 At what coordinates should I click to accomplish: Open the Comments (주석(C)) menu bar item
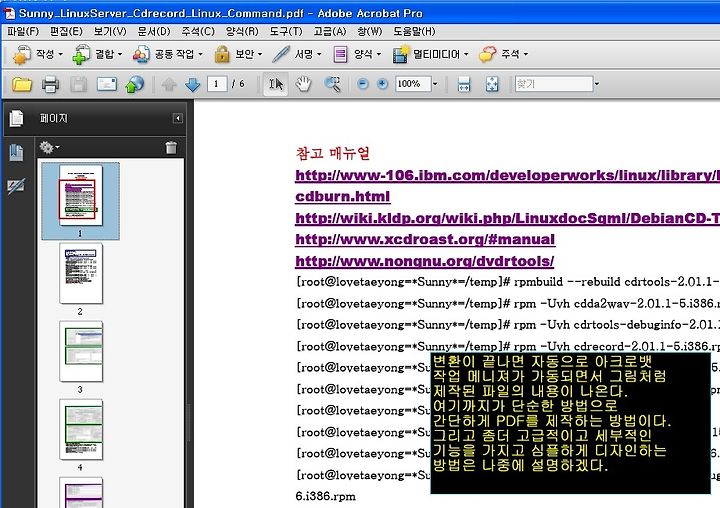point(198,31)
